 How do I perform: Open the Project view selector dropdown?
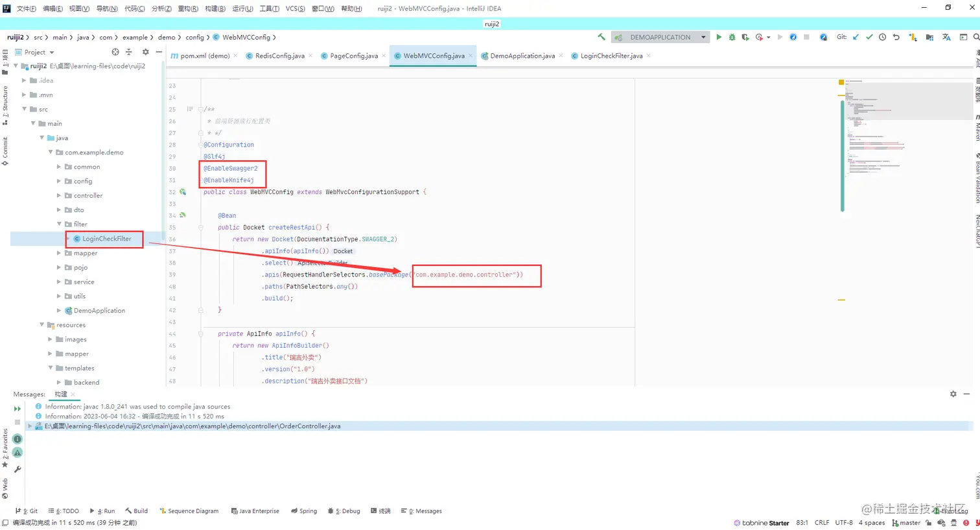click(x=34, y=52)
